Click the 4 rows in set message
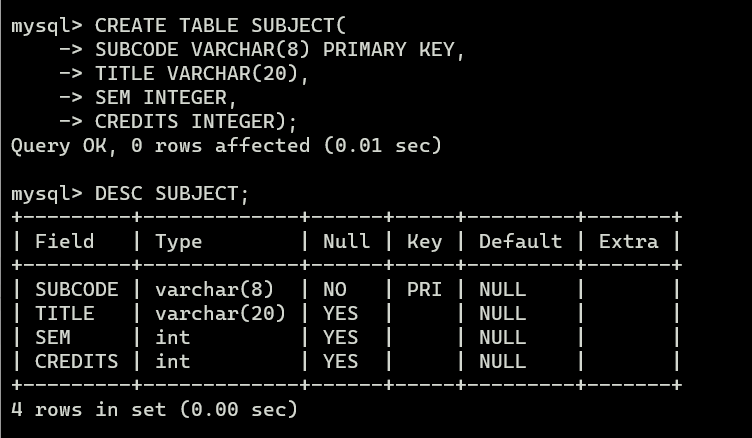752x438 pixels. pyautogui.click(x=154, y=410)
